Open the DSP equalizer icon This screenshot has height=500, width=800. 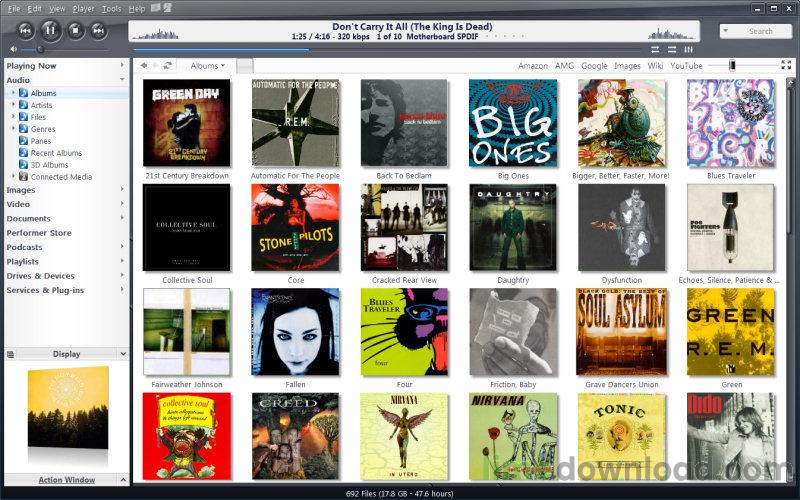click(x=689, y=49)
